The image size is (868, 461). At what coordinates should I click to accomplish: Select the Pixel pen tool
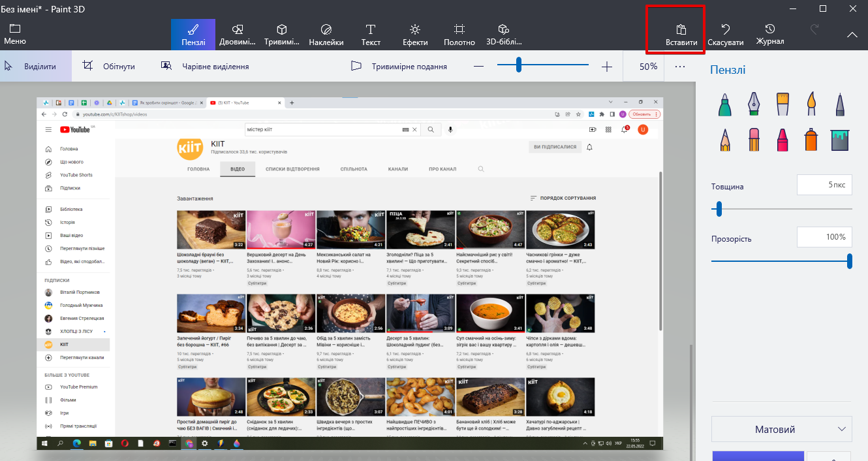point(841,103)
